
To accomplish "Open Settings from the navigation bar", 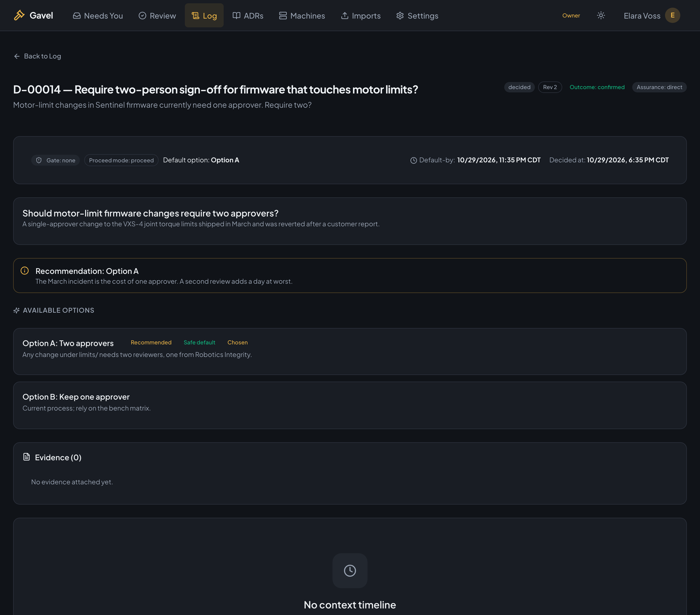I will click(417, 16).
